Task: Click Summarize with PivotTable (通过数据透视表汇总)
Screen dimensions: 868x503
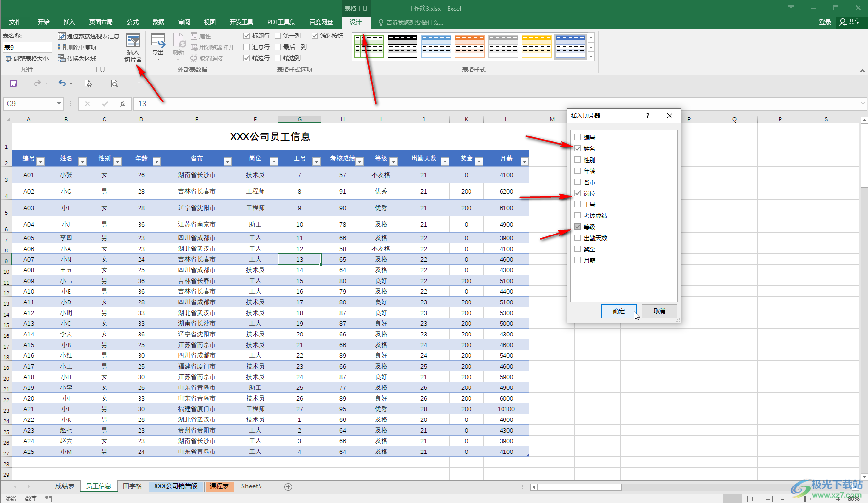Action: (88, 36)
